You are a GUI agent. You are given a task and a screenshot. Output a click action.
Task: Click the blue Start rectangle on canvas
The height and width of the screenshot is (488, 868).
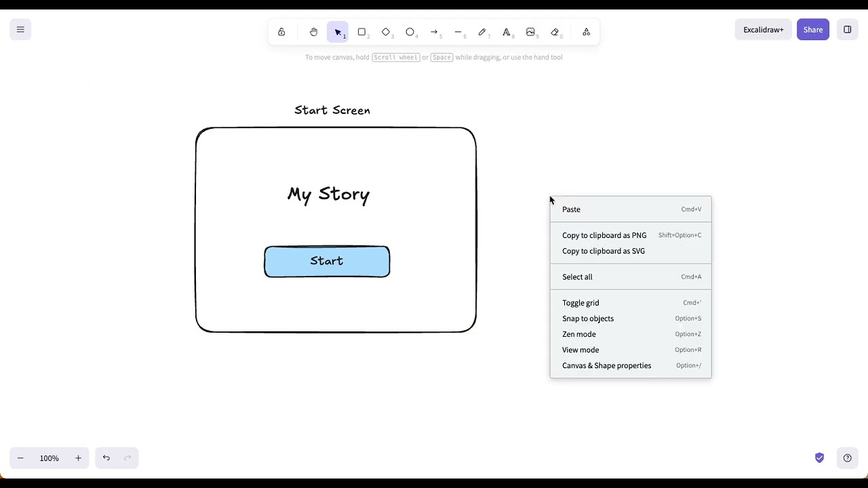pyautogui.click(x=327, y=262)
